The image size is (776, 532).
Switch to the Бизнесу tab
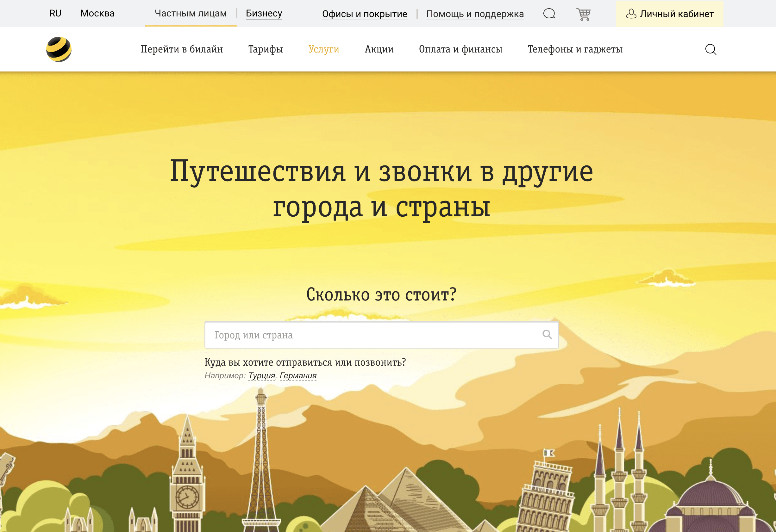[264, 14]
